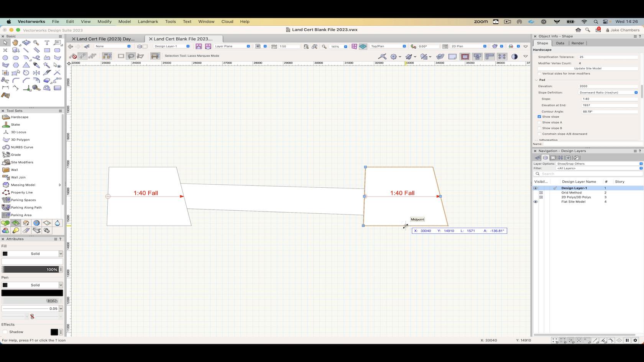This screenshot has height=362, width=644.
Task: Select the Stake tool
Action: click(x=15, y=124)
